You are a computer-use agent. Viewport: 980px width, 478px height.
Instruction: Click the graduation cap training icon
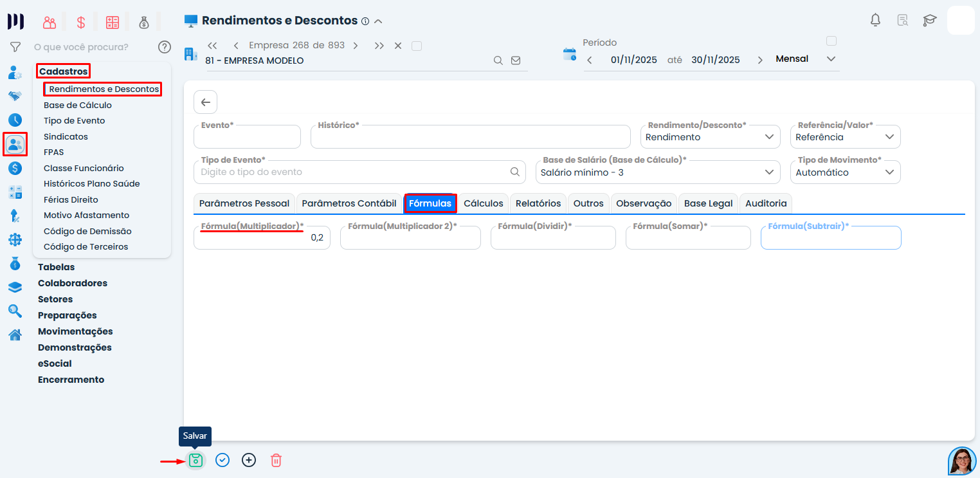point(929,20)
